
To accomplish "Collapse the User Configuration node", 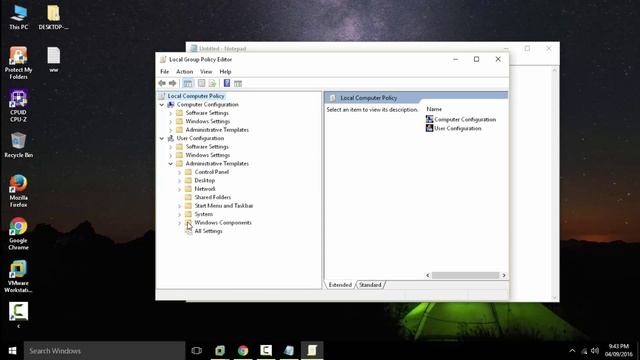I will pos(162,138).
